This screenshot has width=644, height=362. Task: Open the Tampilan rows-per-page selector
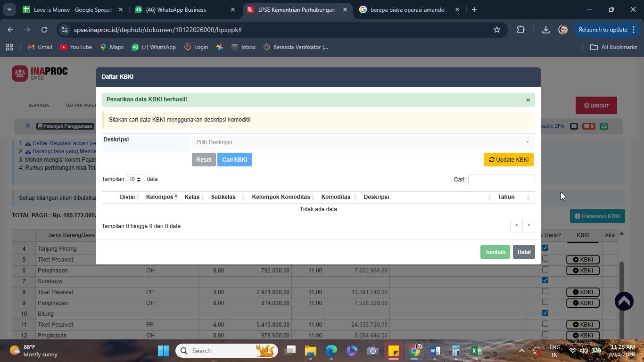135,180
